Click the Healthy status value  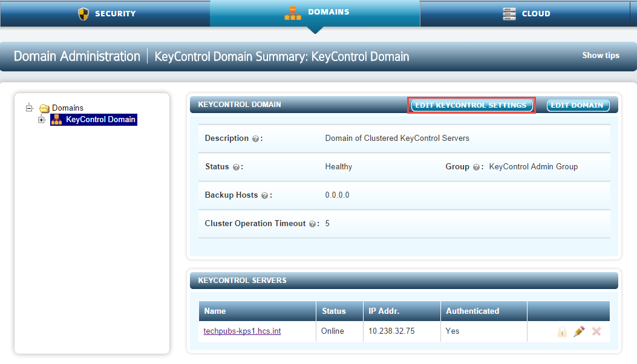click(338, 166)
